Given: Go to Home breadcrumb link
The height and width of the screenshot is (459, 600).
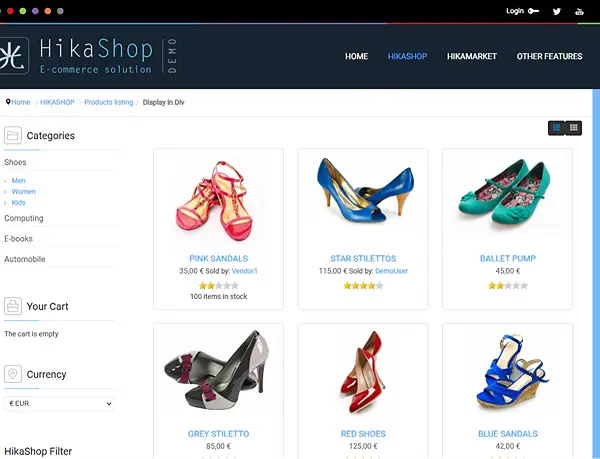Looking at the screenshot, I should point(21,102).
